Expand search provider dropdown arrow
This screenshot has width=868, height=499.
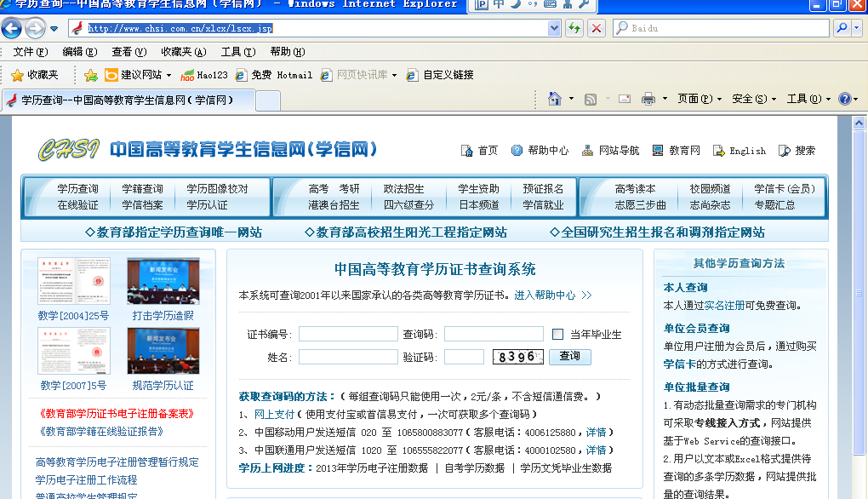857,28
